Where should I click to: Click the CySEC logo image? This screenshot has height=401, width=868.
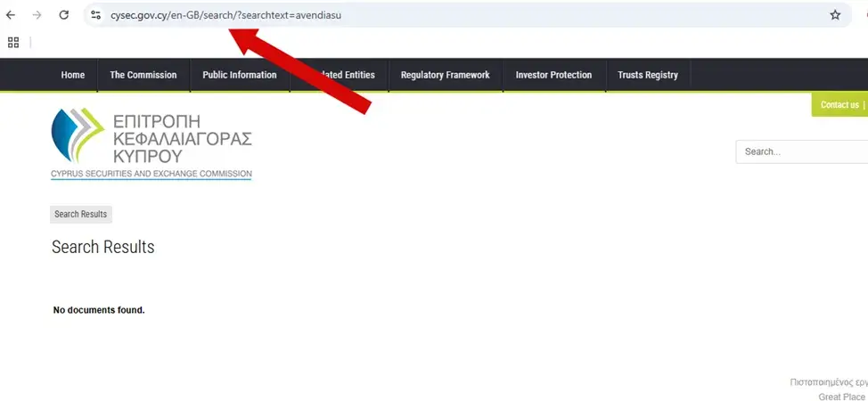pos(151,143)
